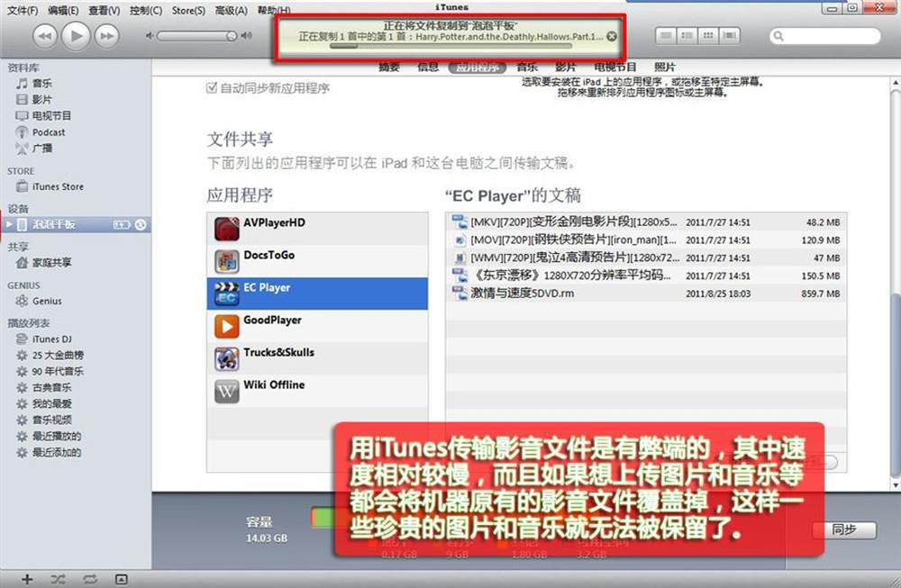Open the 查看(V) menu
901x588 pixels.
click(x=104, y=10)
